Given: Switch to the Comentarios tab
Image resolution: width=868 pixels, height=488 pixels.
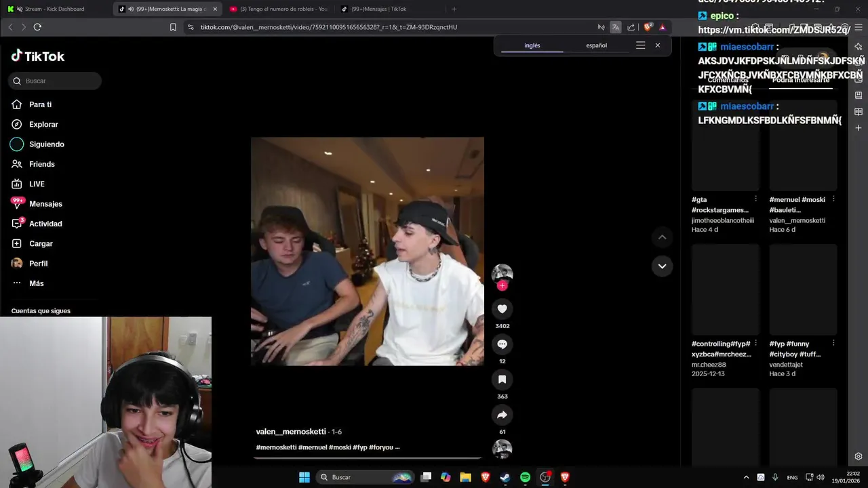Looking at the screenshot, I should pos(728,80).
